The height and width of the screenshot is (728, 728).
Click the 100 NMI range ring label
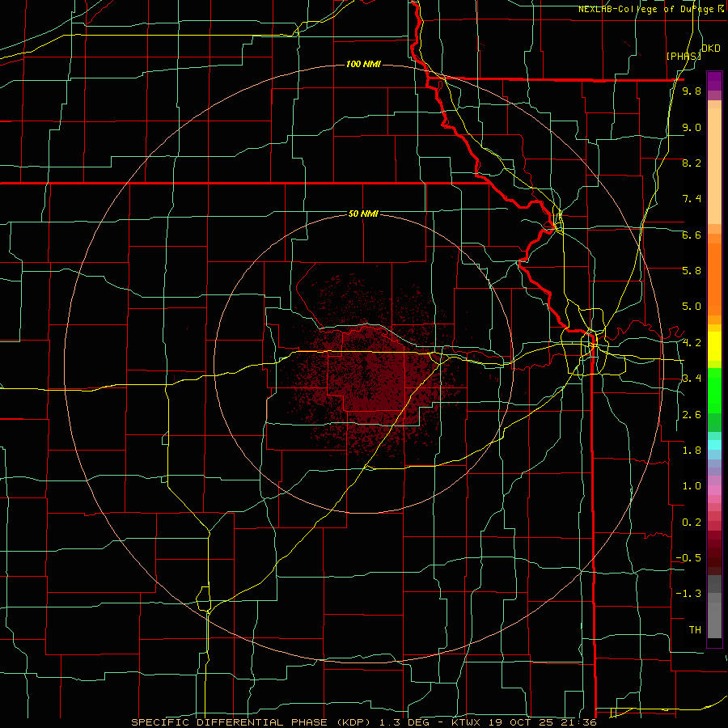(363, 64)
